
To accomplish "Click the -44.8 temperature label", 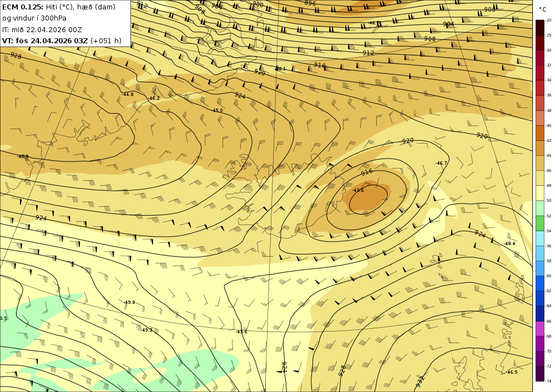I will pos(128,94).
